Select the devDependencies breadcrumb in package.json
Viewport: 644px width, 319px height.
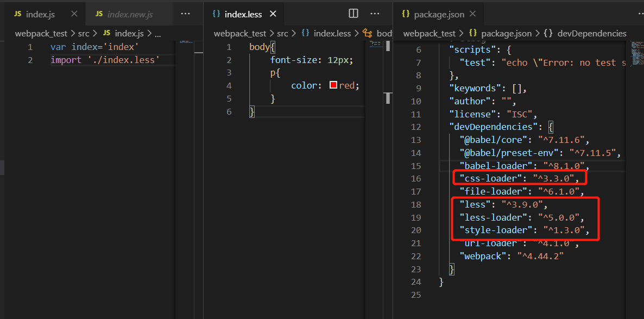coord(592,33)
